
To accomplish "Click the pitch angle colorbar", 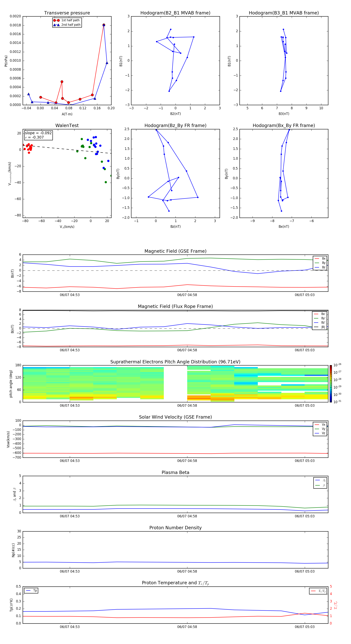I will (x=331, y=384).
